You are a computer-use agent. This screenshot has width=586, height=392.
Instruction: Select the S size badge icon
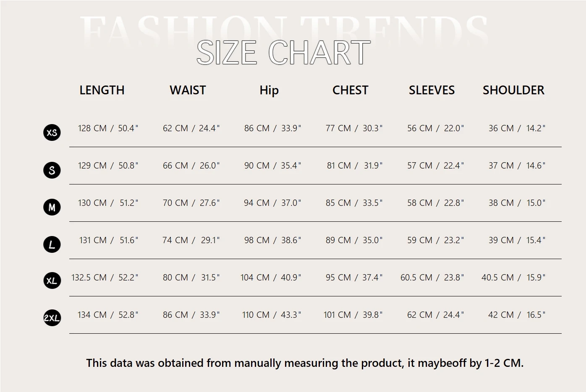point(52,170)
